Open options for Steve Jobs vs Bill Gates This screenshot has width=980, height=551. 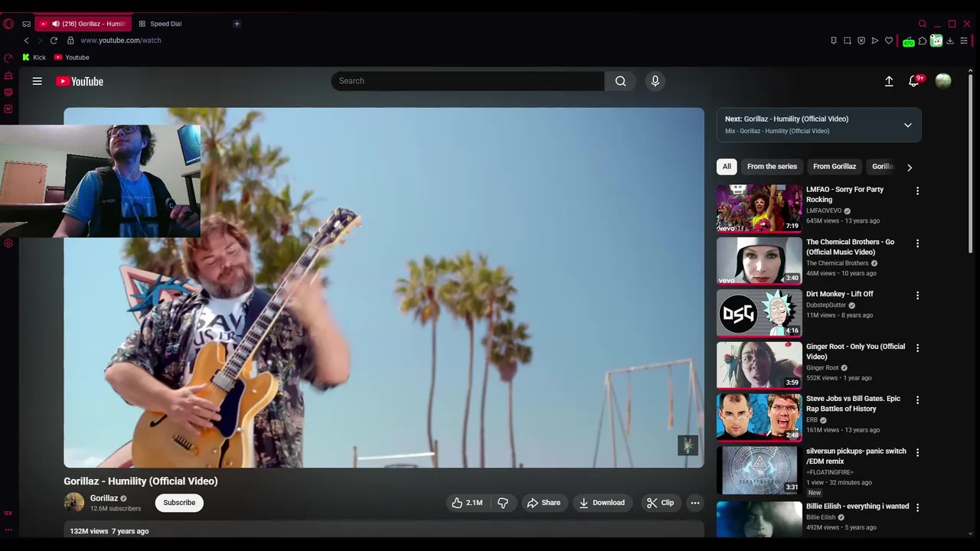click(x=917, y=400)
